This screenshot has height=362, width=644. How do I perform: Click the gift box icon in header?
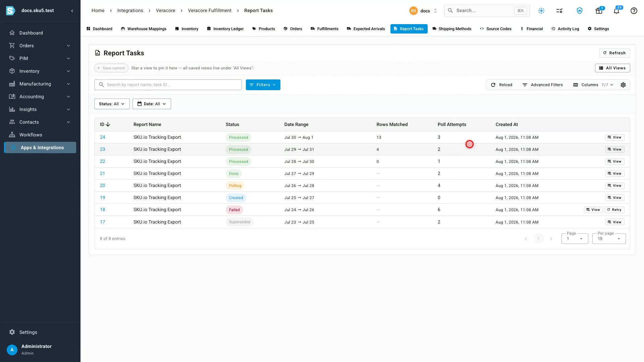(x=599, y=11)
